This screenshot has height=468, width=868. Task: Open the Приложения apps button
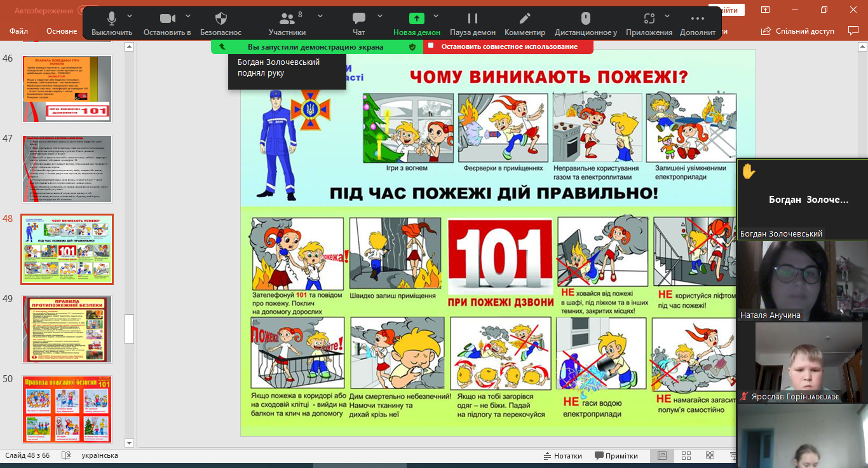coord(649,24)
